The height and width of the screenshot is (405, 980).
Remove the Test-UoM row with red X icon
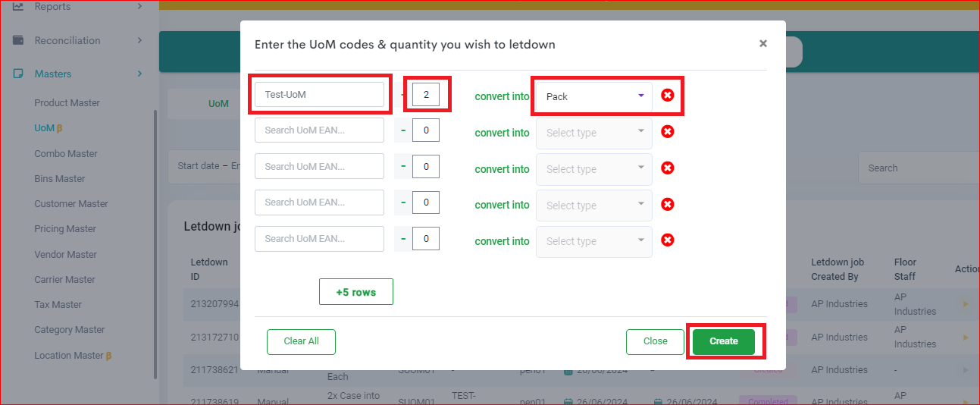[667, 96]
